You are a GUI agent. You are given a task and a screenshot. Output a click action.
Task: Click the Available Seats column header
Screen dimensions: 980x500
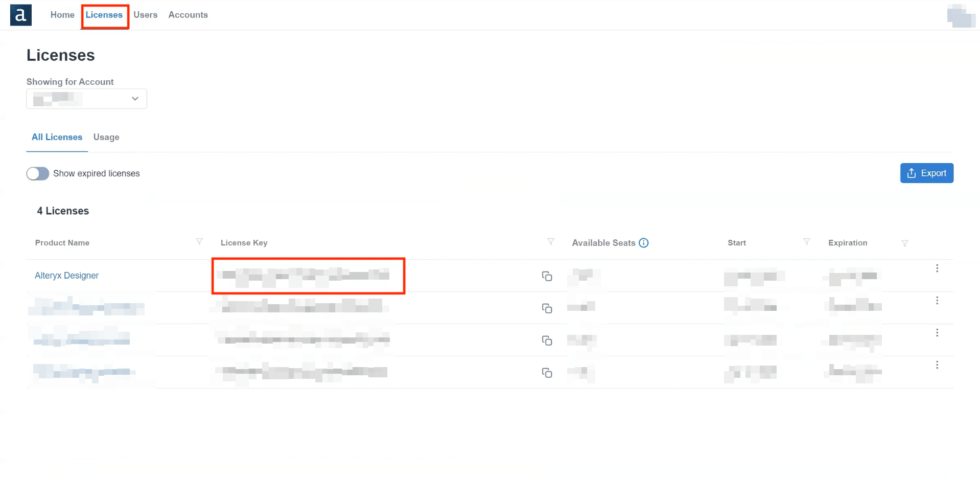[x=604, y=243]
